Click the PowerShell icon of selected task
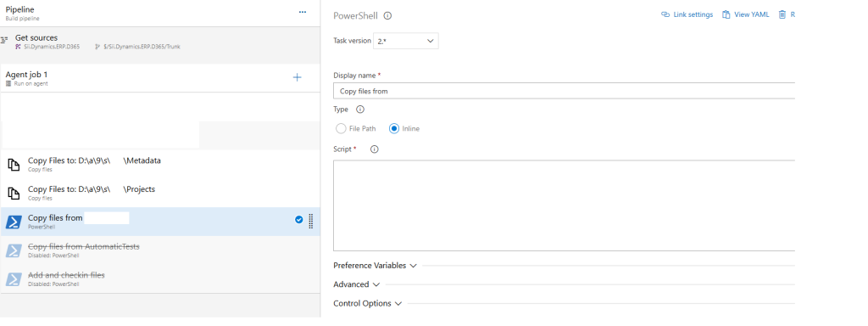The width and height of the screenshot is (868, 326). [x=14, y=222]
